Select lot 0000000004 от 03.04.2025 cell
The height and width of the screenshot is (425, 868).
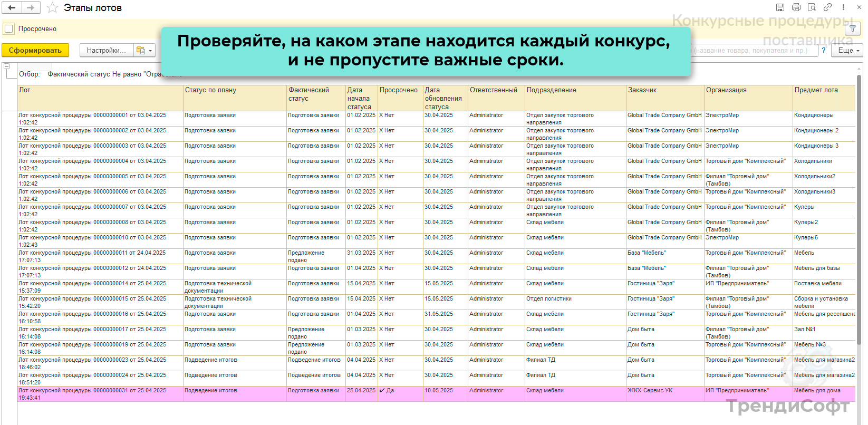point(100,165)
